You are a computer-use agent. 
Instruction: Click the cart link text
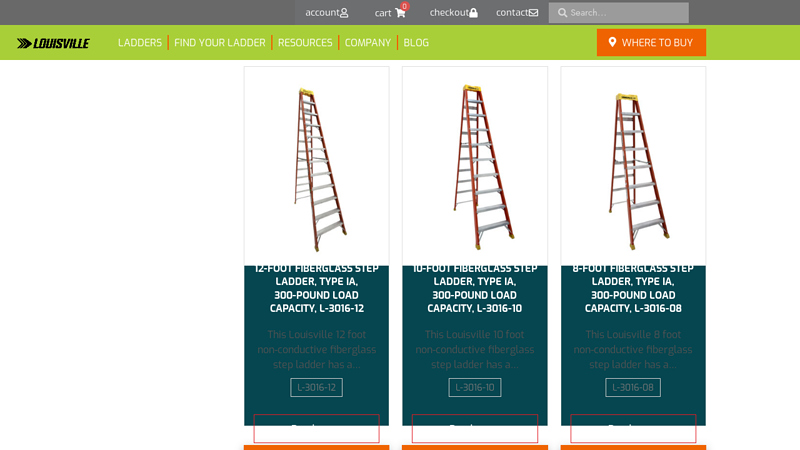tap(383, 13)
